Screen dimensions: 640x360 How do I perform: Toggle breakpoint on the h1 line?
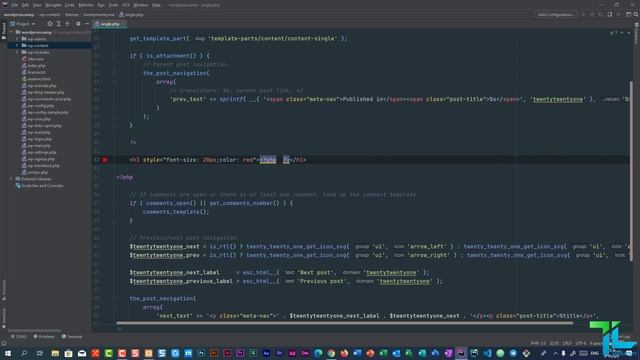click(105, 160)
